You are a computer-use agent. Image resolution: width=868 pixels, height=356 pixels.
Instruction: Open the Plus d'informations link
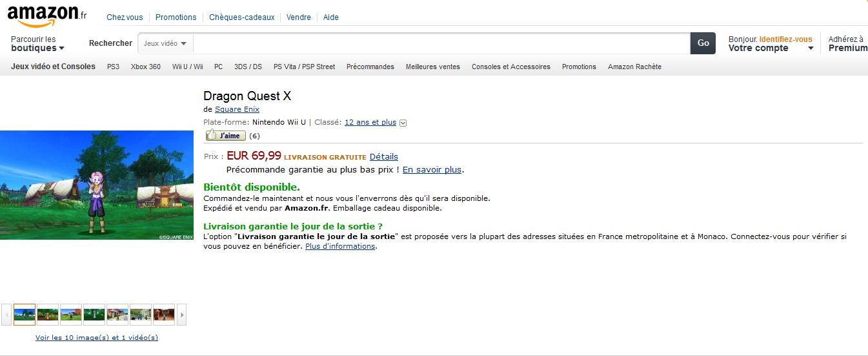click(x=340, y=246)
